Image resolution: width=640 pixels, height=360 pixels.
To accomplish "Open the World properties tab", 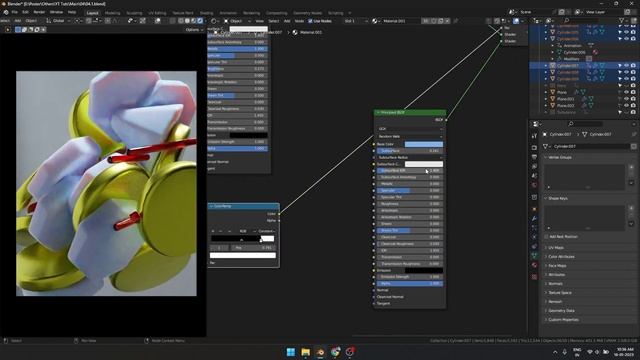I will tap(534, 185).
